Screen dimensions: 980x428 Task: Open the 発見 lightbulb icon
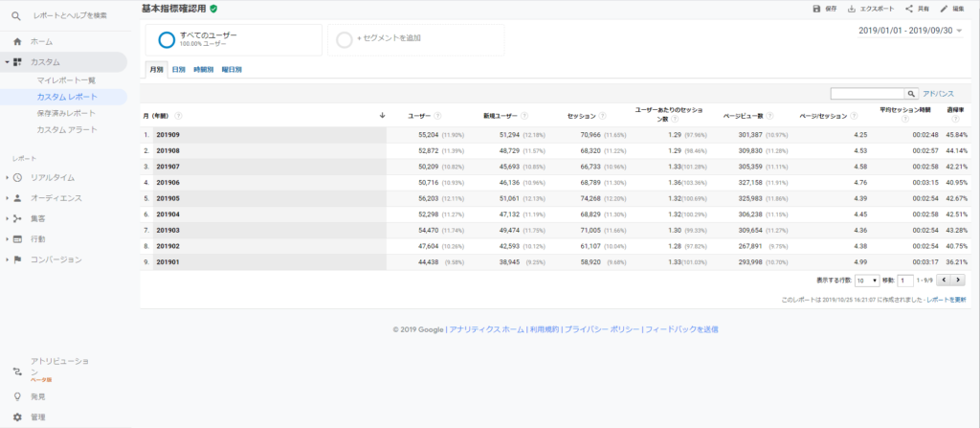(17, 396)
